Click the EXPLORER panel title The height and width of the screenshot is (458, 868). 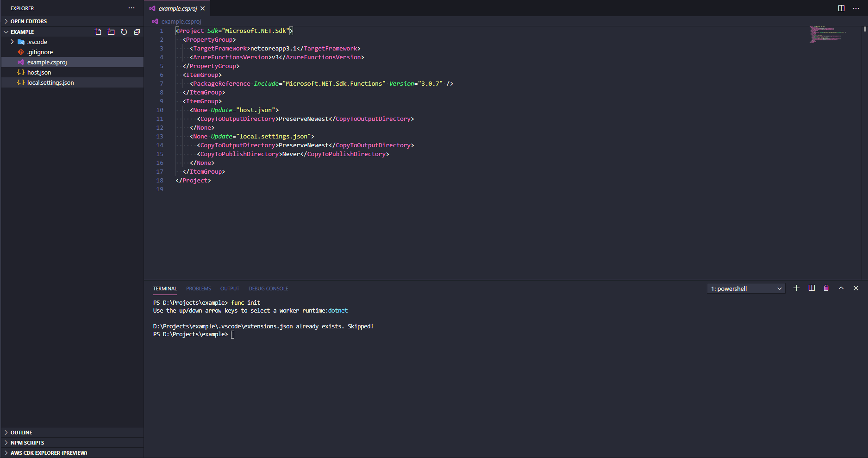pos(22,8)
